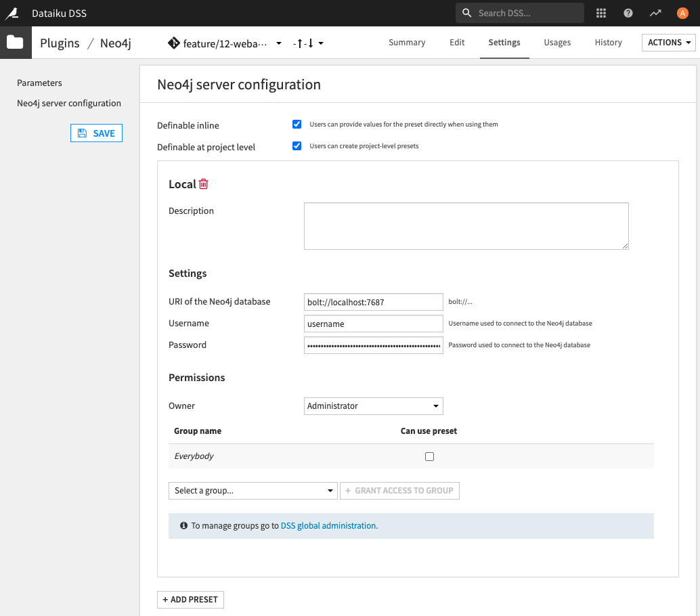Image resolution: width=700 pixels, height=616 pixels.
Task: Click the 'Everybody' group name
Action: tap(194, 456)
